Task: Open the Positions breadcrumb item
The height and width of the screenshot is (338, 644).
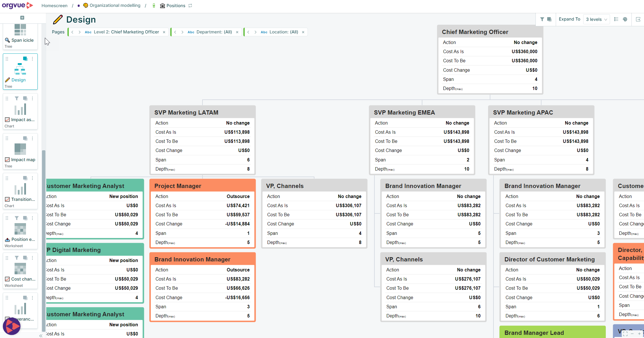Action: (x=176, y=5)
